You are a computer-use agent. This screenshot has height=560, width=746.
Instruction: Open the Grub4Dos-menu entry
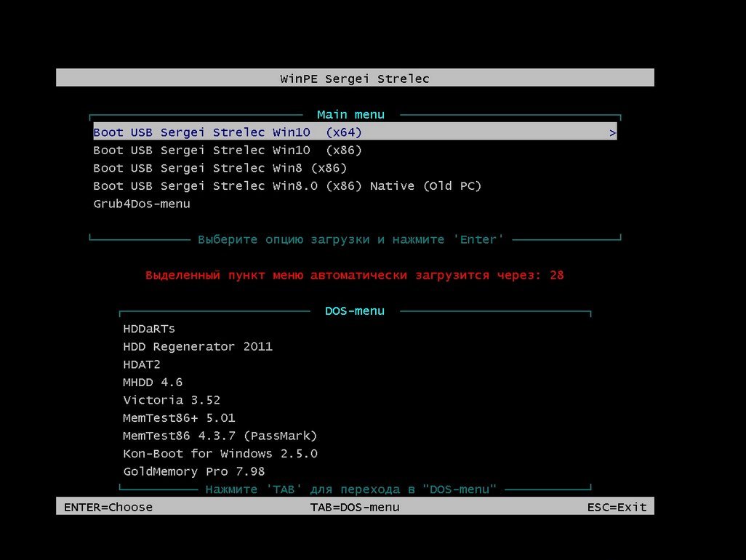point(142,204)
